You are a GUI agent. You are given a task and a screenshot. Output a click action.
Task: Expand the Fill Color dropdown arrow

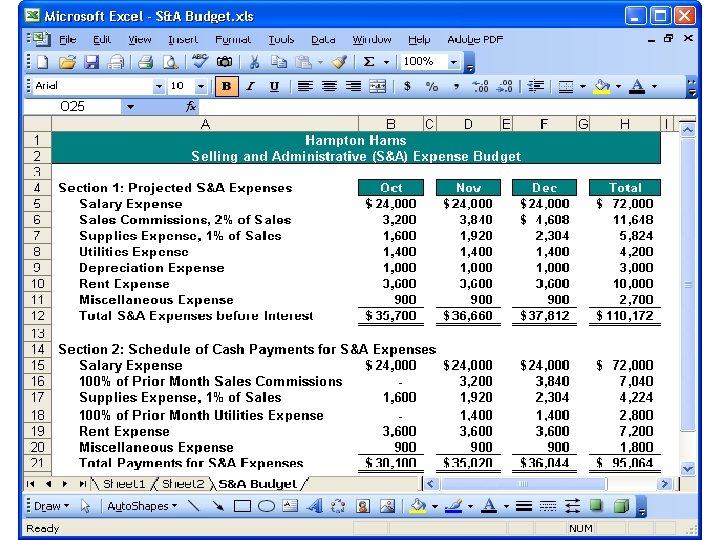pos(618,86)
